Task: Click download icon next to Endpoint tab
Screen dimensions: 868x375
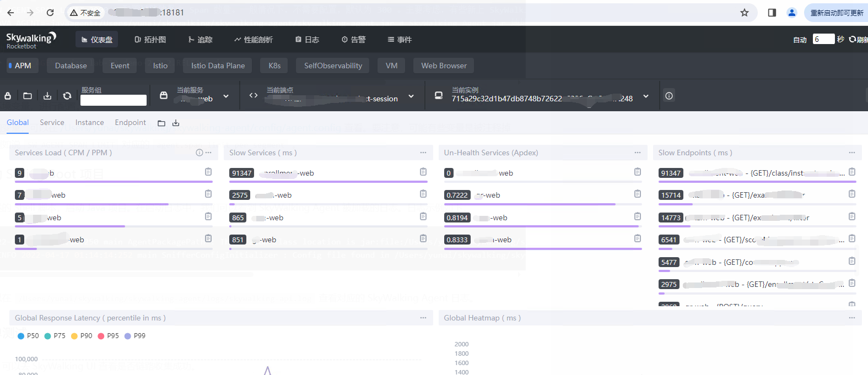Action: [x=176, y=123]
